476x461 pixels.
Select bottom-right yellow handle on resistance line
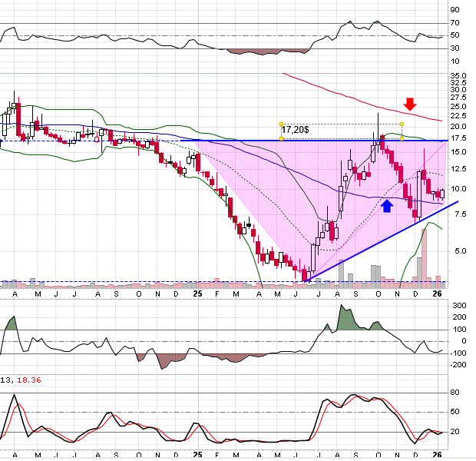(402, 138)
